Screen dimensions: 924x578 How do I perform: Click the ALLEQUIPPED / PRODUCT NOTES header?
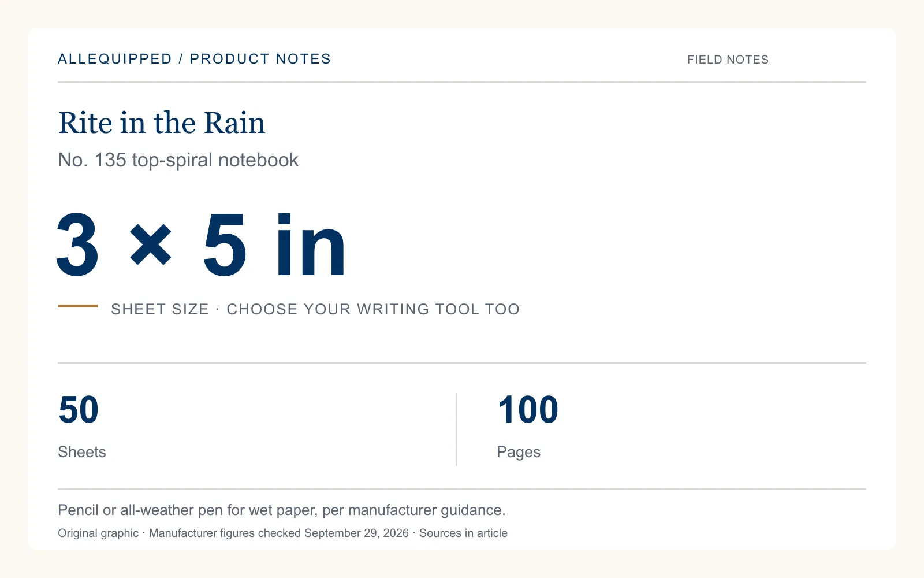(195, 59)
